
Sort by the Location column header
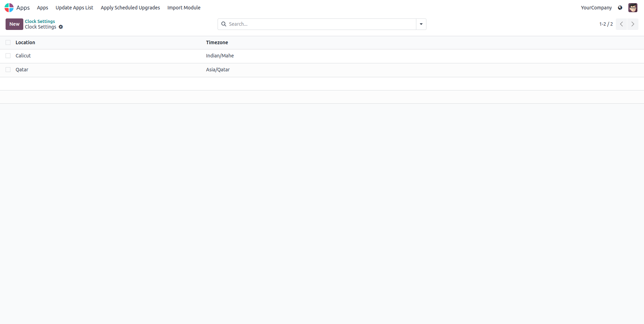tap(25, 42)
